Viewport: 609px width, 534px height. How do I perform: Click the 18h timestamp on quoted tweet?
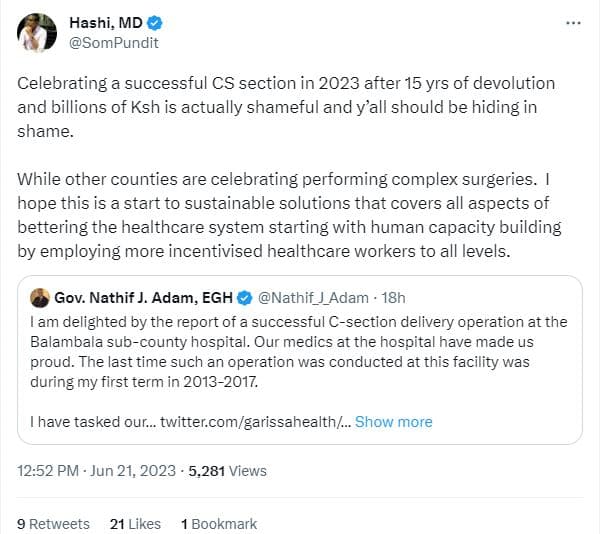tap(394, 297)
